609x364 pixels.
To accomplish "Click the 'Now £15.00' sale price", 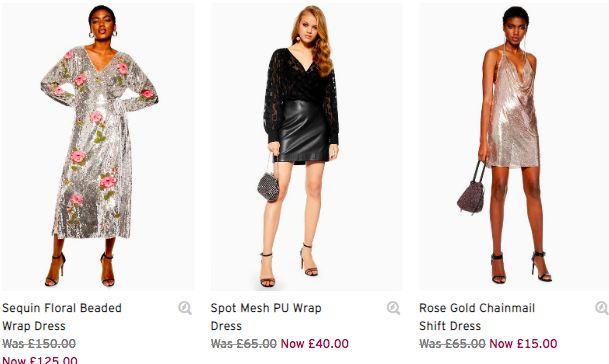I will 523,344.
